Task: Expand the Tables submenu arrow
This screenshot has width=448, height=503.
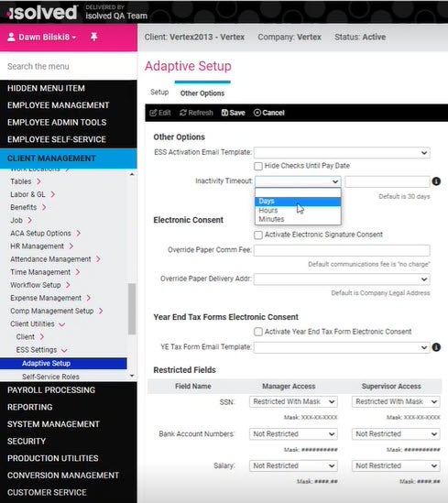Action: click(38, 181)
